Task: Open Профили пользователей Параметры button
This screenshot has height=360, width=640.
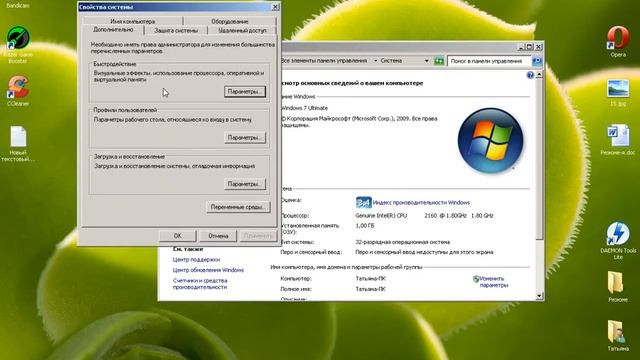Action: (x=244, y=138)
